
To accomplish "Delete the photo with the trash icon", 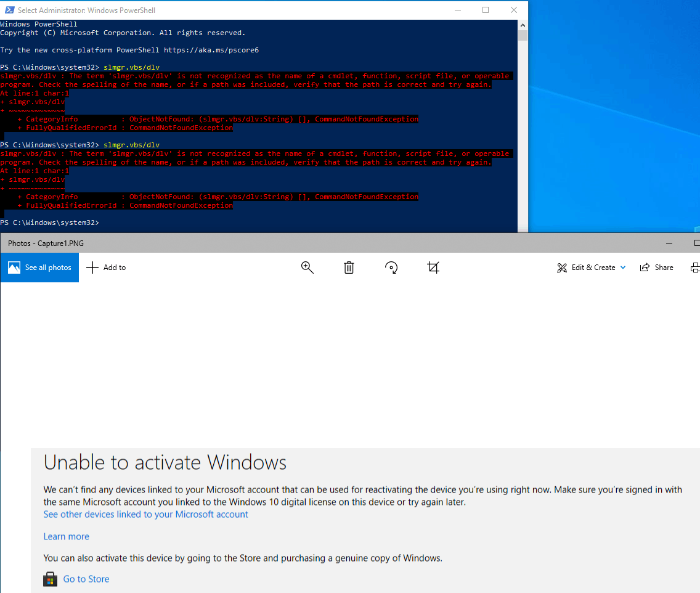I will (349, 268).
